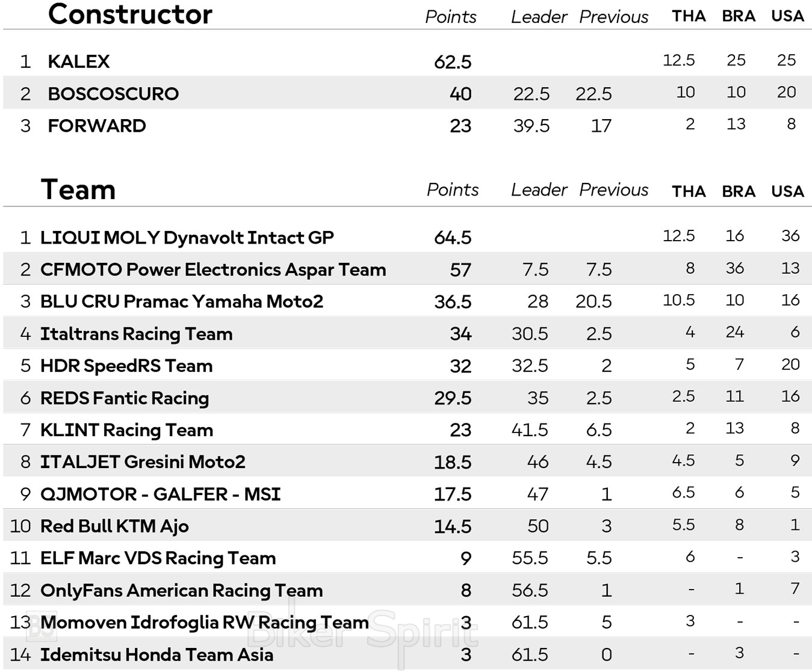Click the BRA column header in Team table
This screenshot has width=812, height=672.
739,191
